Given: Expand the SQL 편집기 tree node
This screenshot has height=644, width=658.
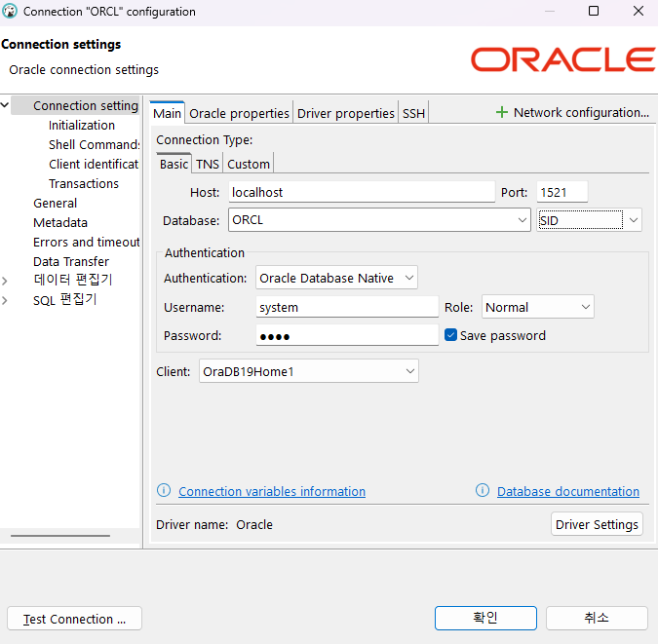Looking at the screenshot, I should [x=5, y=300].
